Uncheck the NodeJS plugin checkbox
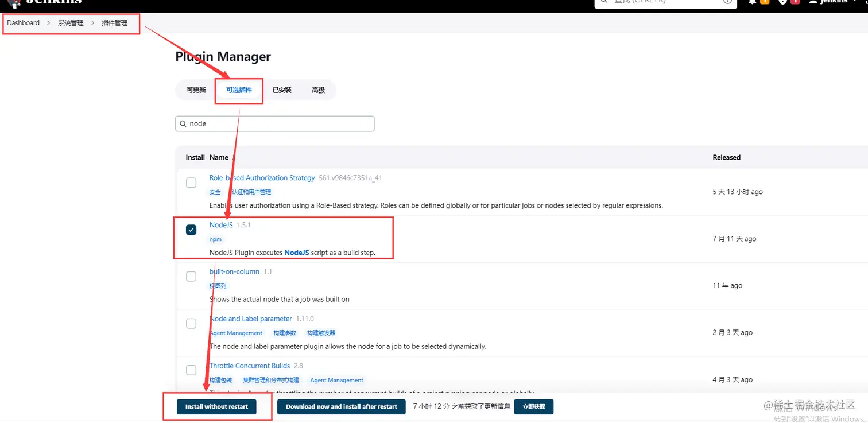This screenshot has width=868, height=423. 191,230
